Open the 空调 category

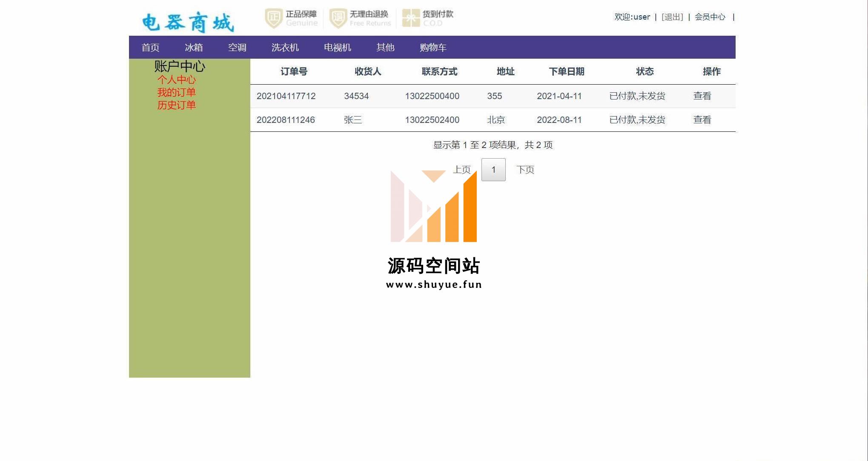[x=237, y=48]
